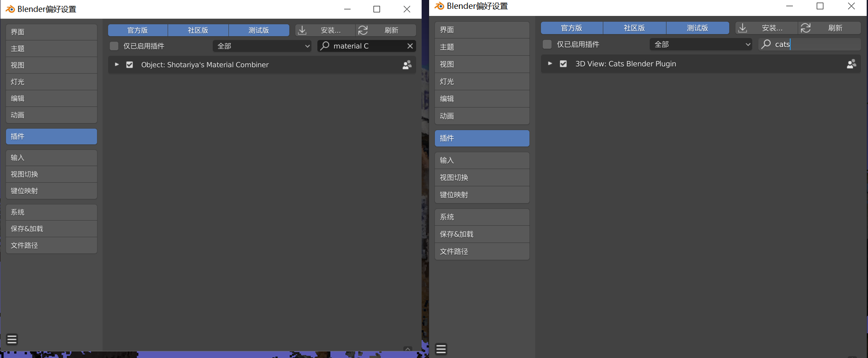868x358 pixels.
Task: Open 视图切换 tab in left window
Action: pyautogui.click(x=51, y=174)
